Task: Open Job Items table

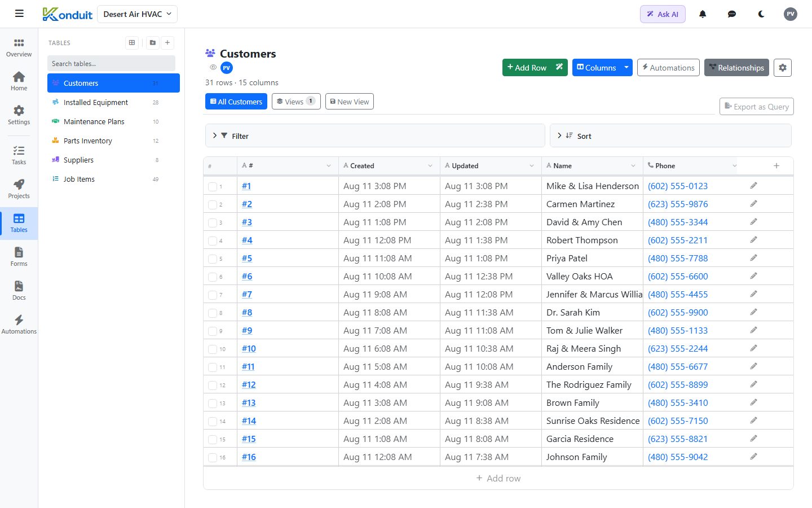Action: pos(113,179)
